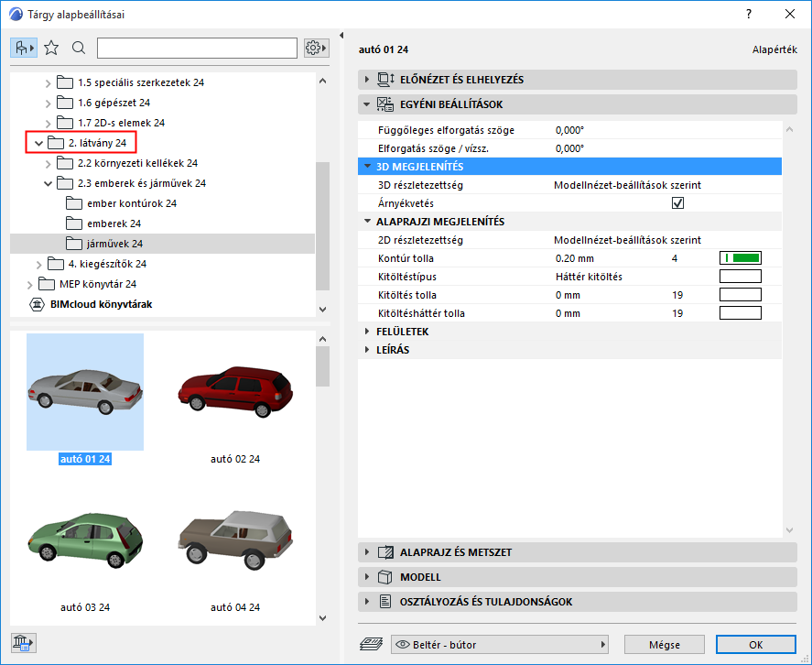Screen dimensions: 812x665
Task: Open the Beltér - bútor layer dropdown
Action: click(x=500, y=644)
